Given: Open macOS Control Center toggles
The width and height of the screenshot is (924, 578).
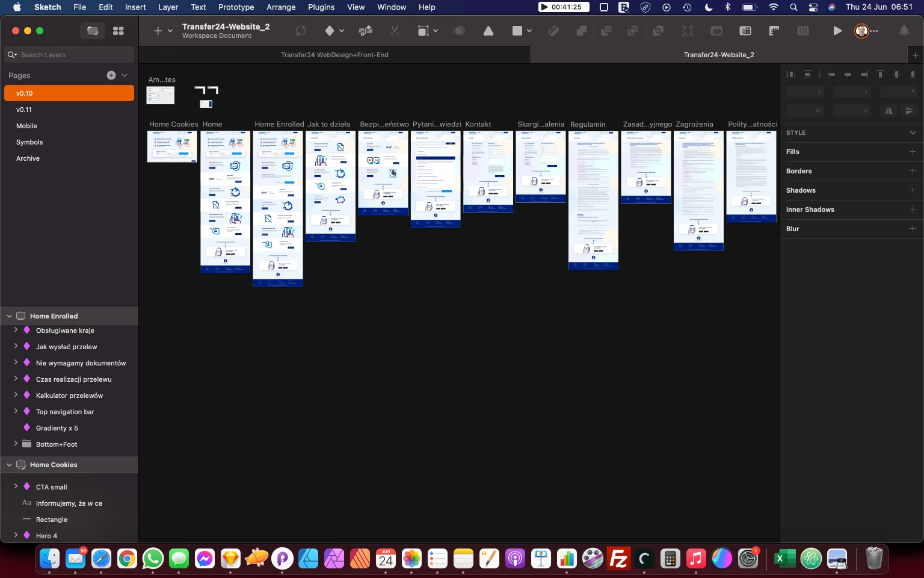Looking at the screenshot, I should [813, 7].
